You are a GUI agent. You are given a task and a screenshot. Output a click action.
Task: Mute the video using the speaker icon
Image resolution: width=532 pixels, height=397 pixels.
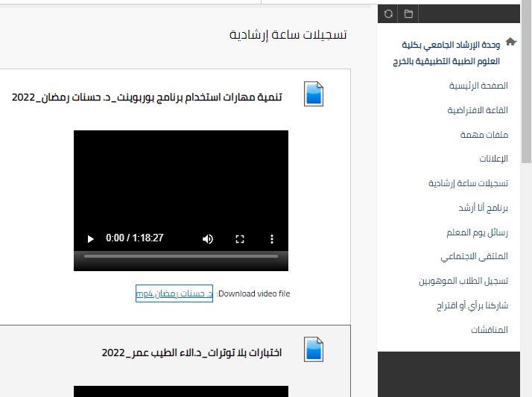point(208,238)
